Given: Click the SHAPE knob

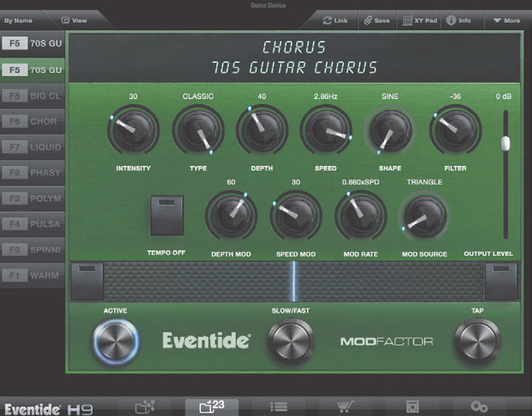Looking at the screenshot, I should (x=390, y=130).
